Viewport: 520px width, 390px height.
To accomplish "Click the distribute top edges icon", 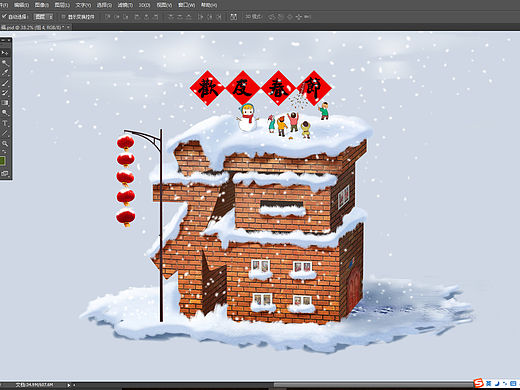I will (171, 16).
